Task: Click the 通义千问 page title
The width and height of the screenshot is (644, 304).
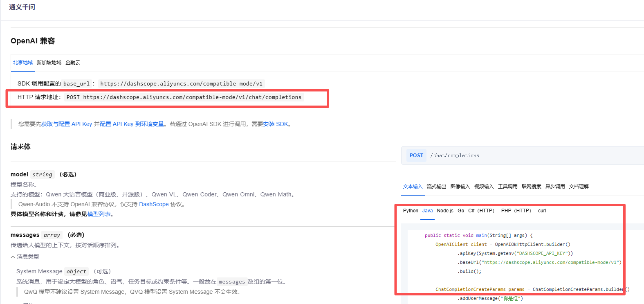Action: 22,7
